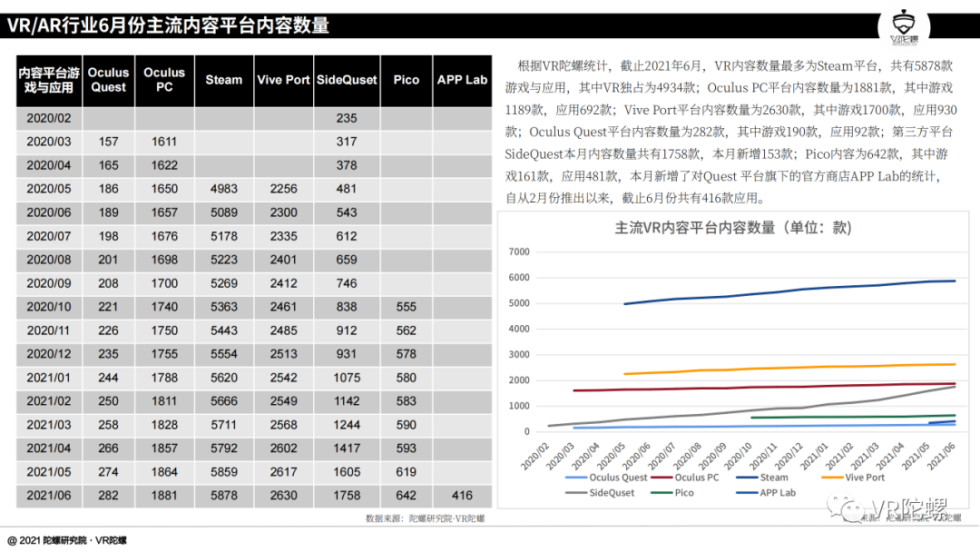
Task: Select the APP Lab entry in chart legend
Action: [766, 493]
